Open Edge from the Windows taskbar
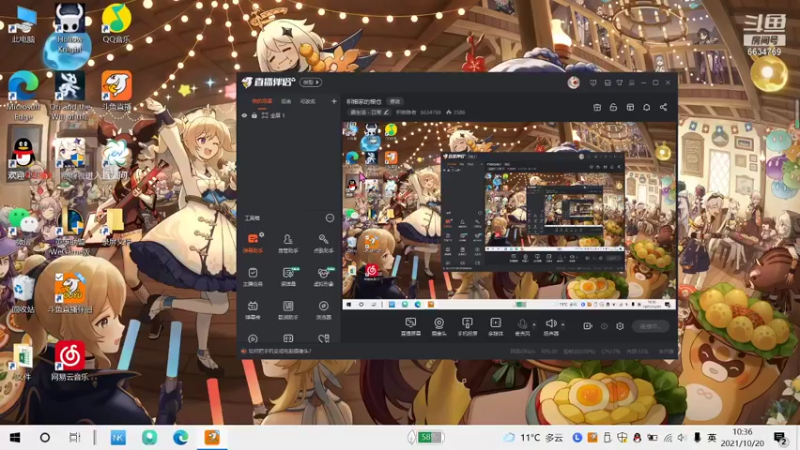This screenshot has height=450, width=800. tap(180, 437)
